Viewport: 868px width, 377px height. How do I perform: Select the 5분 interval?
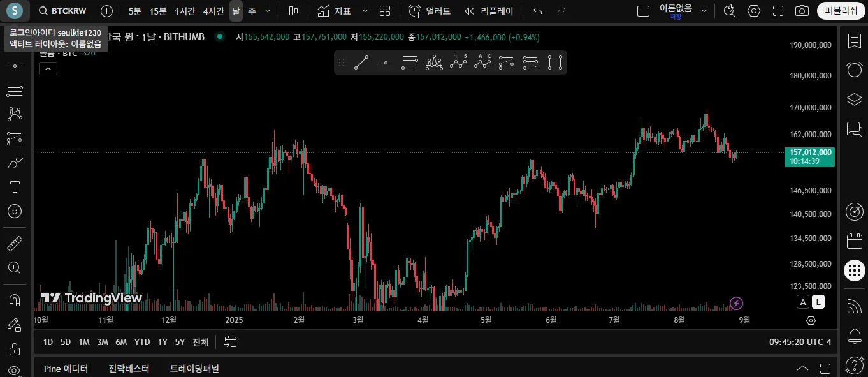[135, 11]
